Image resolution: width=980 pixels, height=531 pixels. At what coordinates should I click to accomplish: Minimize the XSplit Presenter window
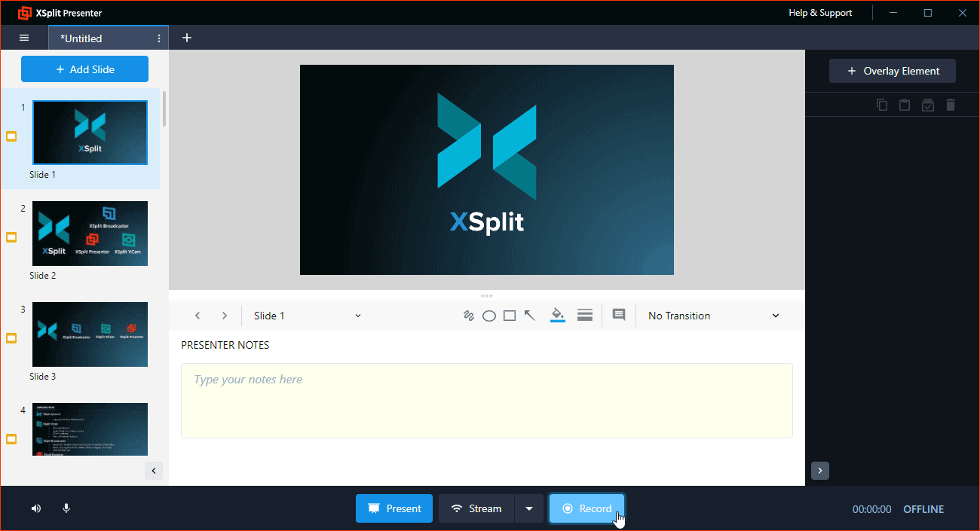pos(893,13)
